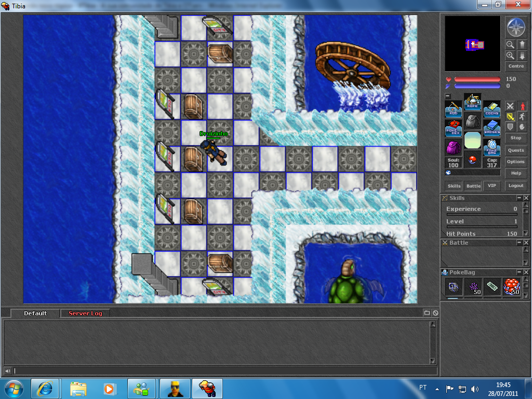Open new chat channel window icon
The height and width of the screenshot is (399, 532).
[x=427, y=313]
